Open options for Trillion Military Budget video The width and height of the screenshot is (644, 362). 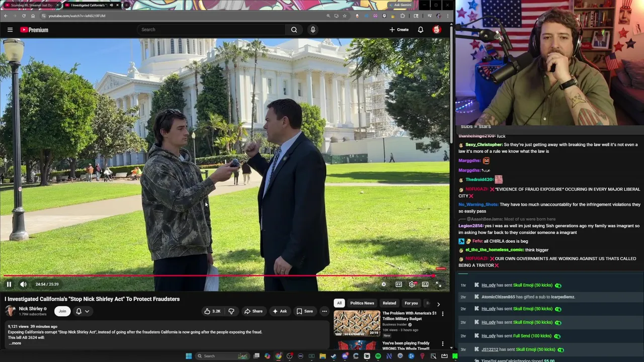click(443, 314)
